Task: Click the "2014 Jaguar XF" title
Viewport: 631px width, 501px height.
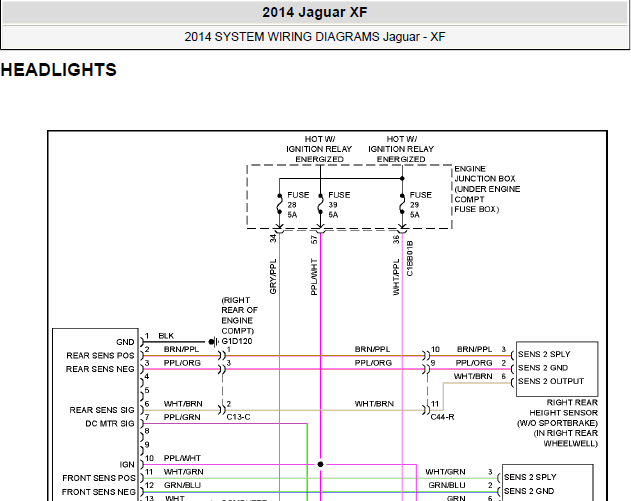Action: click(x=315, y=12)
